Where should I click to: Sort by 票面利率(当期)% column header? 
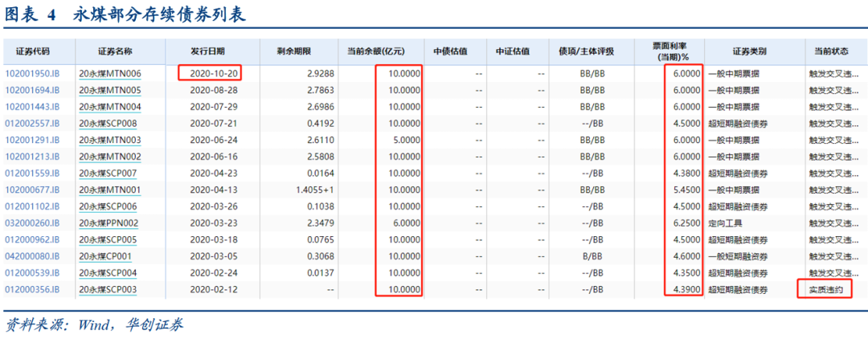[669, 51]
